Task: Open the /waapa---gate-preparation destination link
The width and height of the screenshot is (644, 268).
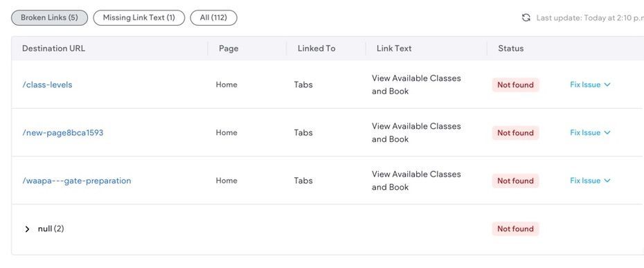Action: coord(77,181)
